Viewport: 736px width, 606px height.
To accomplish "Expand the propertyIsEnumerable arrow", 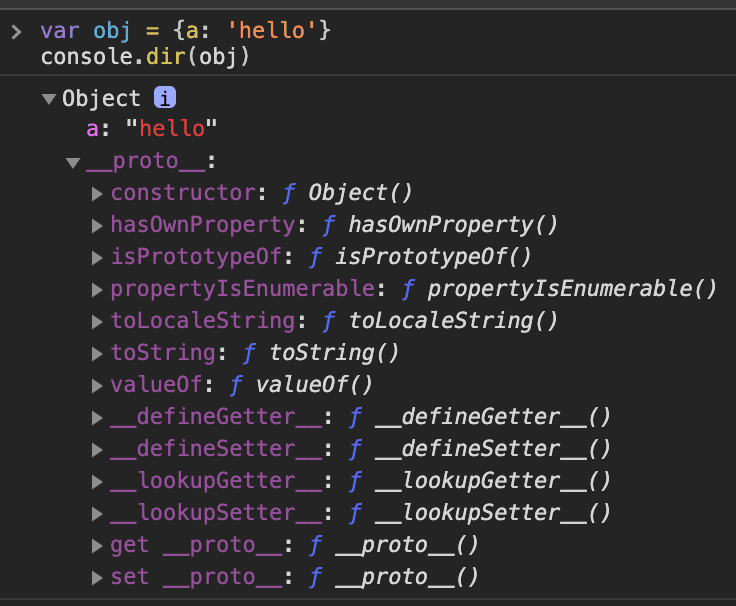I will click(x=97, y=289).
